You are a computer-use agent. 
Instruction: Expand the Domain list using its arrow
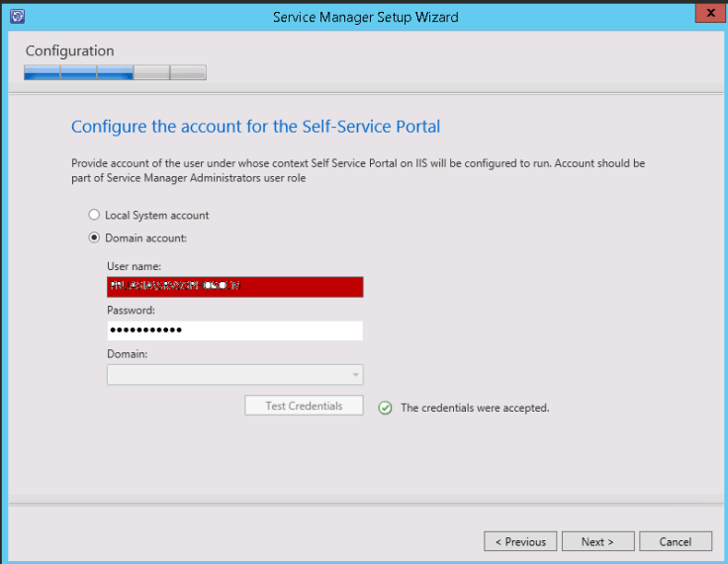click(x=354, y=375)
